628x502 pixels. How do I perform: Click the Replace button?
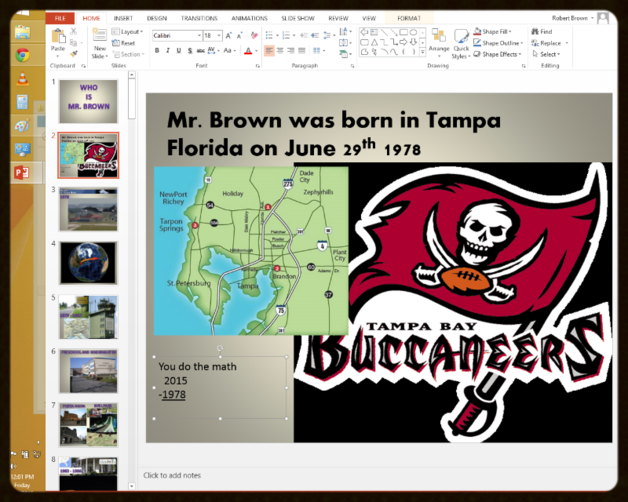546,43
